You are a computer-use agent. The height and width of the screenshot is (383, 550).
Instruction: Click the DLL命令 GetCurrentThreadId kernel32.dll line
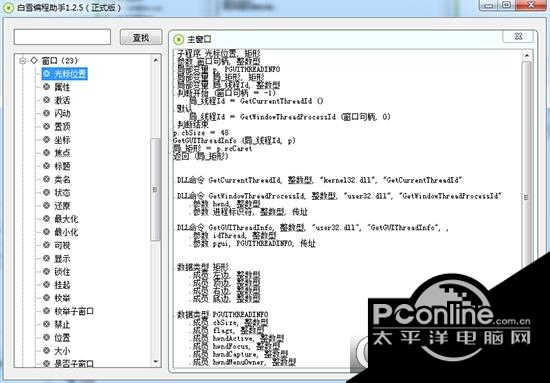click(319, 180)
